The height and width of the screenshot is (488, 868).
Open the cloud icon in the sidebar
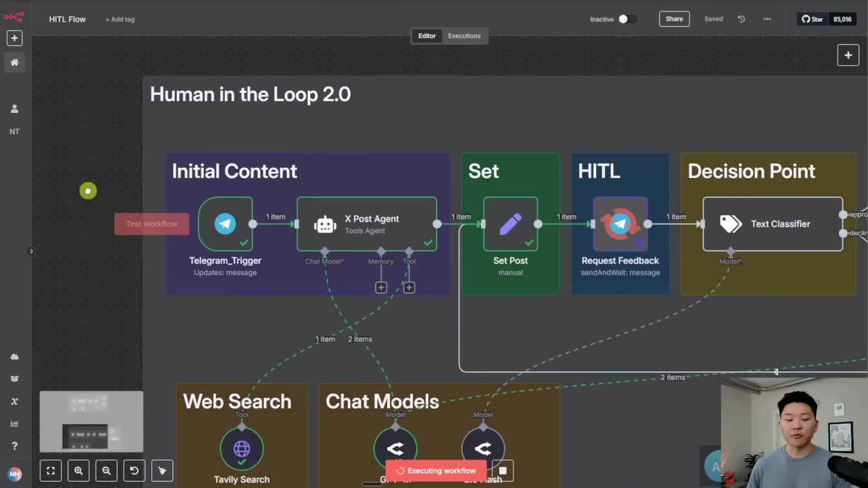click(14, 357)
